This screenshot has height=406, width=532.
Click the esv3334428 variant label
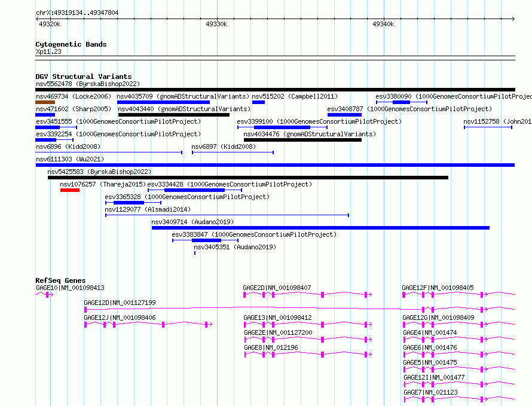(x=230, y=184)
